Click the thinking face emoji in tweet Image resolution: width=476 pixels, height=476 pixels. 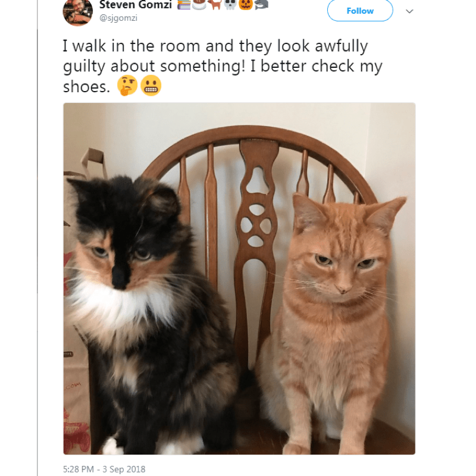point(127,85)
